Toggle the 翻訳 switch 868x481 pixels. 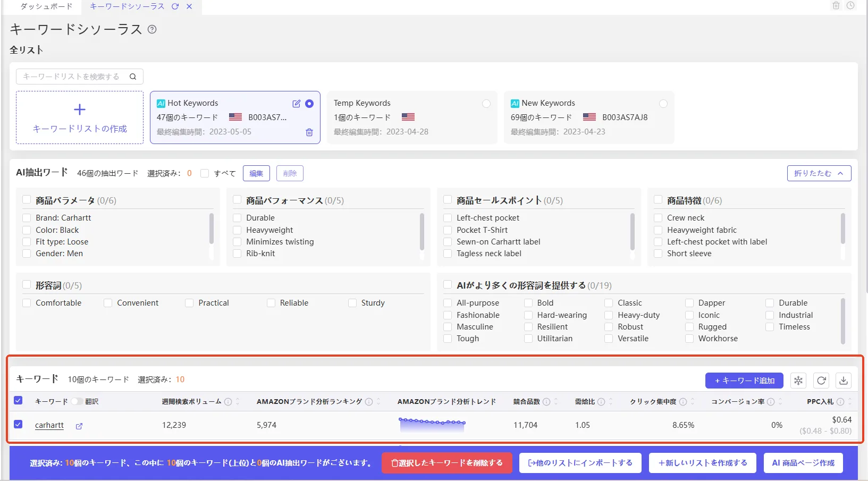click(78, 401)
